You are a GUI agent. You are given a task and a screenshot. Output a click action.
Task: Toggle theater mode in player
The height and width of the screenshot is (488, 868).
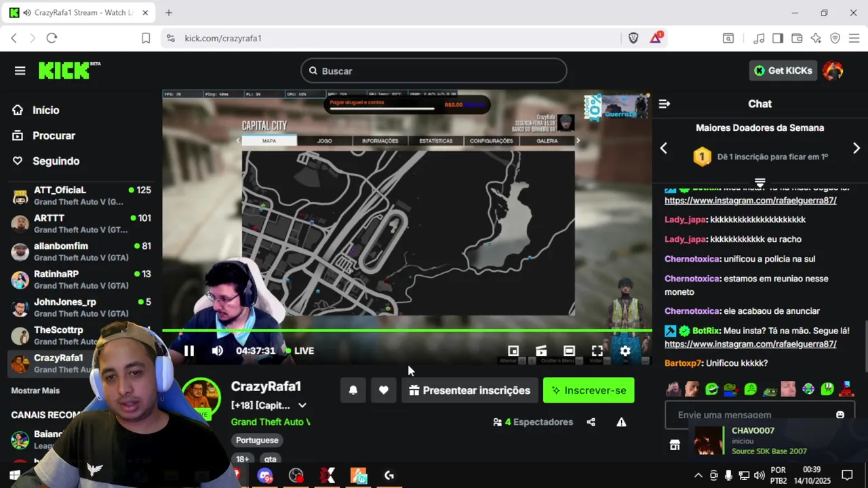point(569,350)
